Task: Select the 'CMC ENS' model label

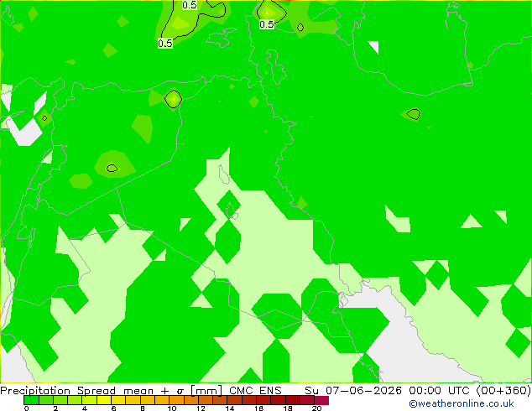Action: [x=255, y=390]
